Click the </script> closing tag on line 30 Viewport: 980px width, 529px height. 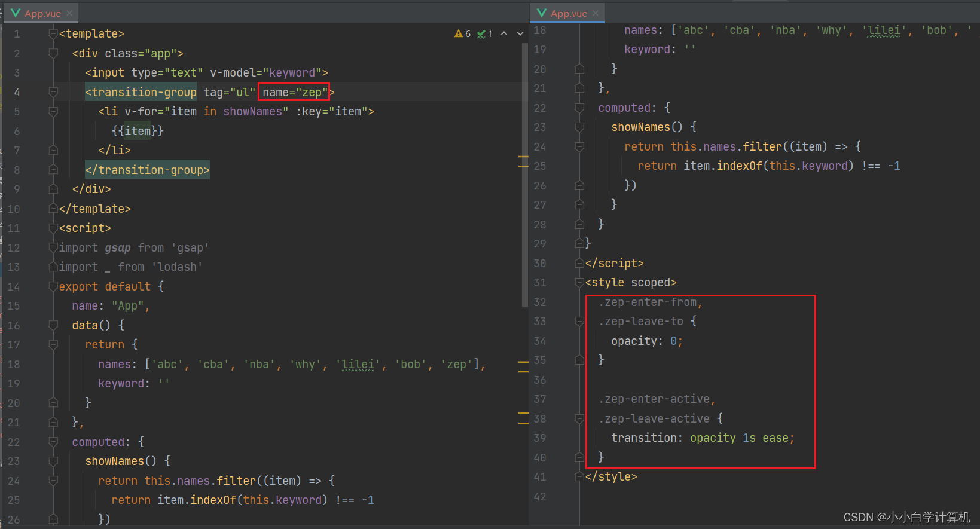pos(615,263)
